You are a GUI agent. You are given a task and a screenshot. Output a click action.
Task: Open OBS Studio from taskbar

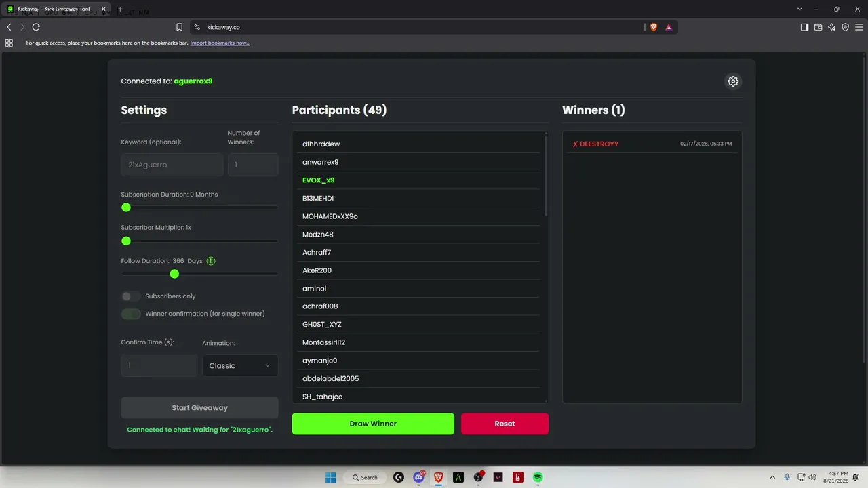(x=478, y=477)
